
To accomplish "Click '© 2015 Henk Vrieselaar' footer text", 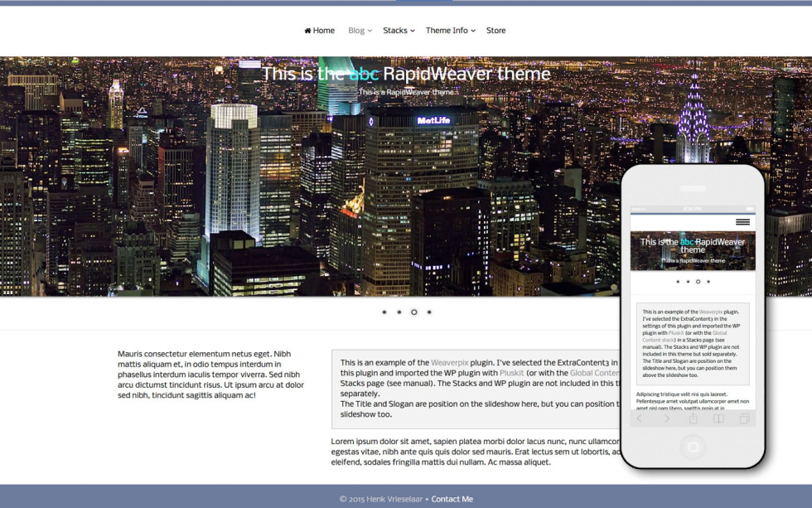I will coord(381,499).
